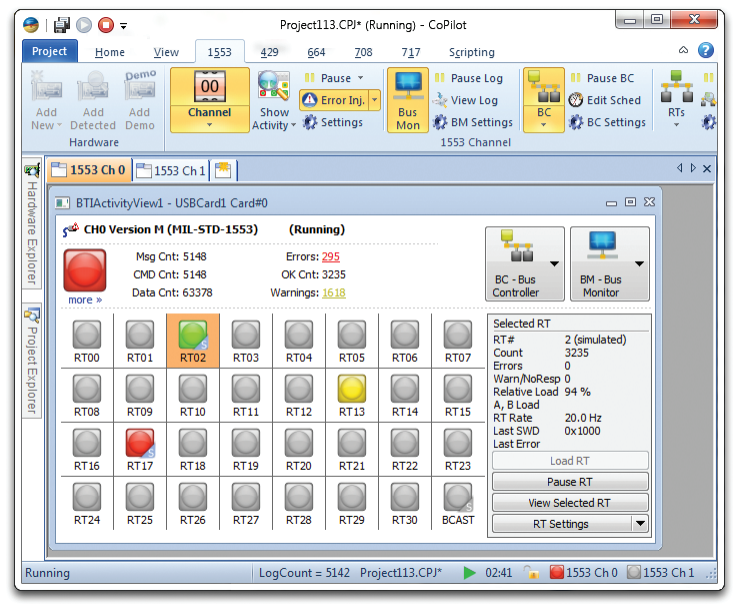
Task: Click the large red channel status button
Action: (x=86, y=270)
